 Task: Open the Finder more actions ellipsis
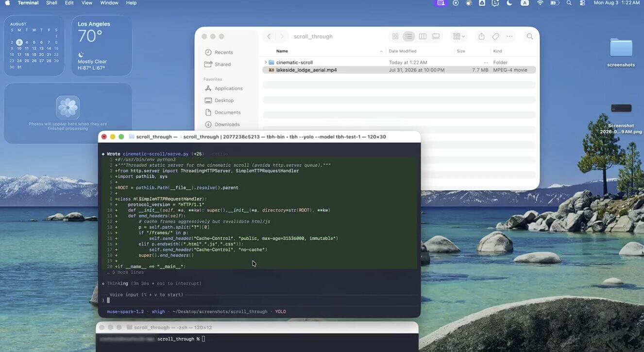click(509, 36)
